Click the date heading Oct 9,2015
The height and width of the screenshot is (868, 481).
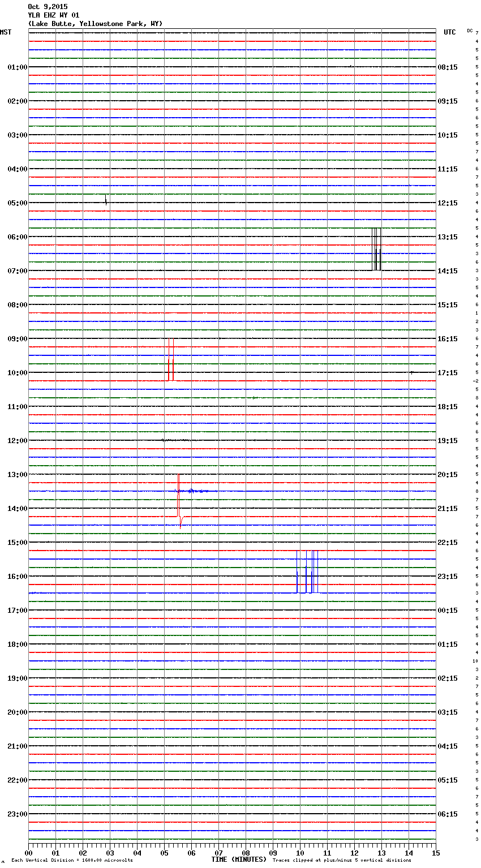pyautogui.click(x=48, y=7)
